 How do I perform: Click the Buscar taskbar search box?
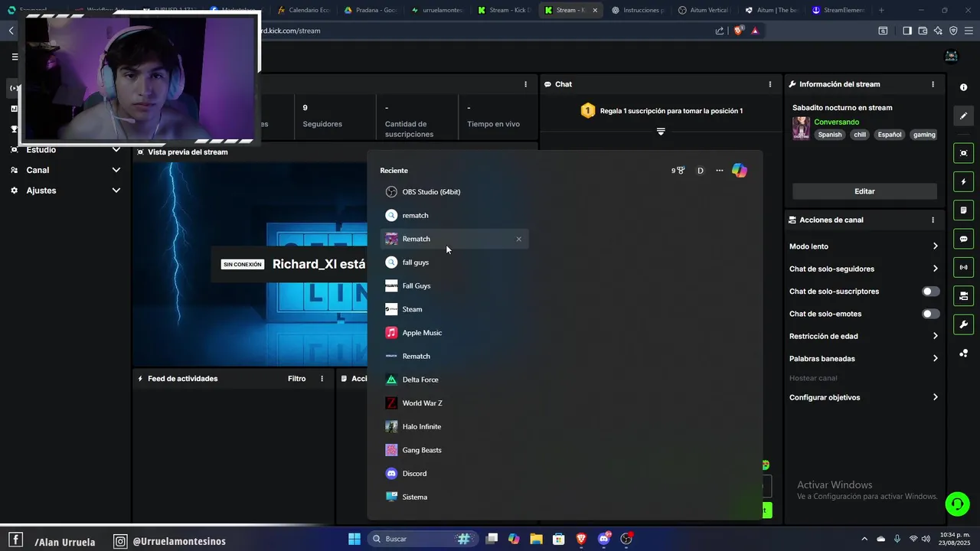pyautogui.click(x=421, y=539)
